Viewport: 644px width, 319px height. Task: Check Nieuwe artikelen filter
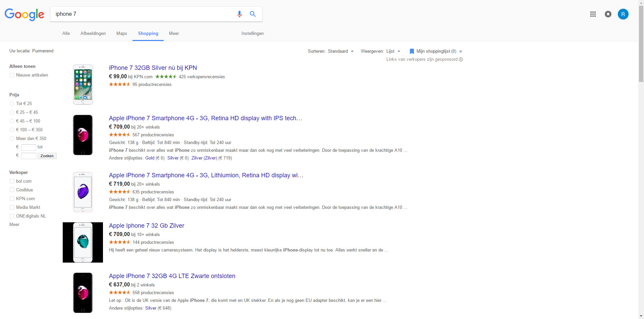pyautogui.click(x=12, y=75)
